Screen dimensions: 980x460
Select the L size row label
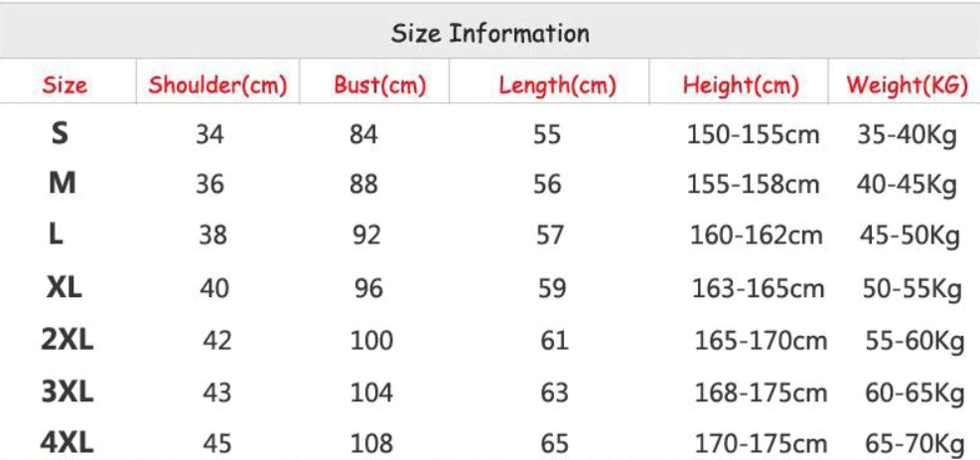pos(56,234)
